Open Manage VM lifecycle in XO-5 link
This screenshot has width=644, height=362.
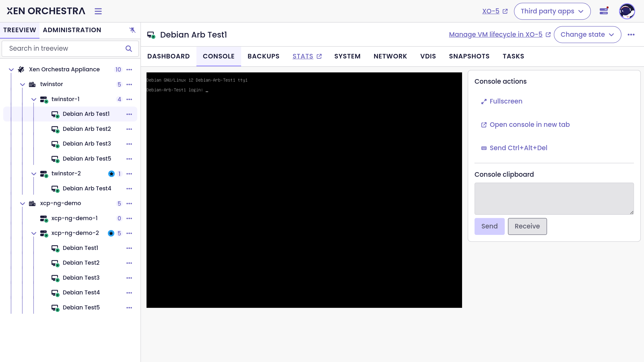pos(500,35)
